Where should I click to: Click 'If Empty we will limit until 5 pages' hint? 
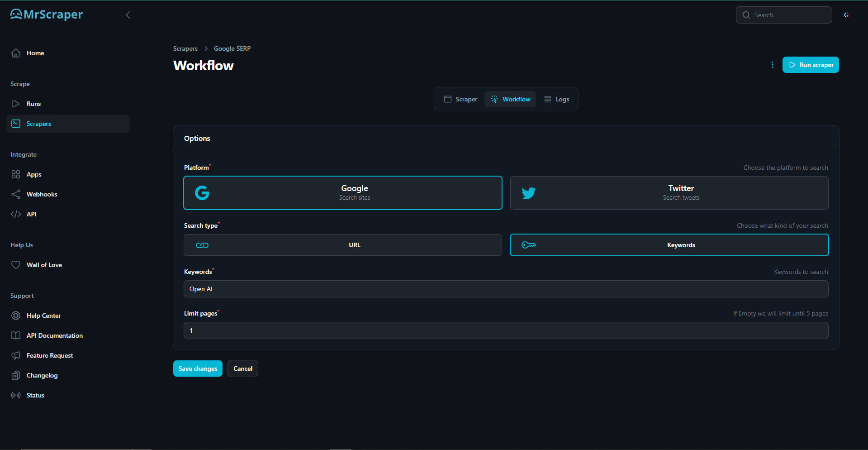pyautogui.click(x=781, y=313)
